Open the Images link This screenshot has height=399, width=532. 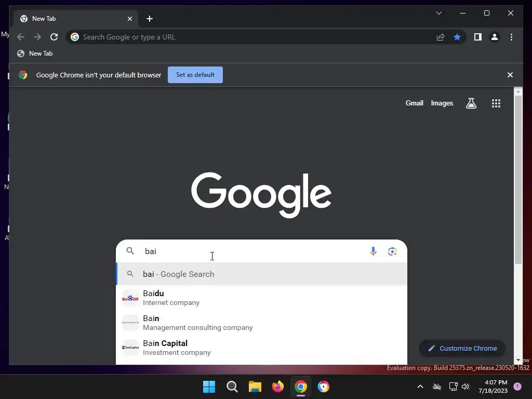click(x=442, y=103)
